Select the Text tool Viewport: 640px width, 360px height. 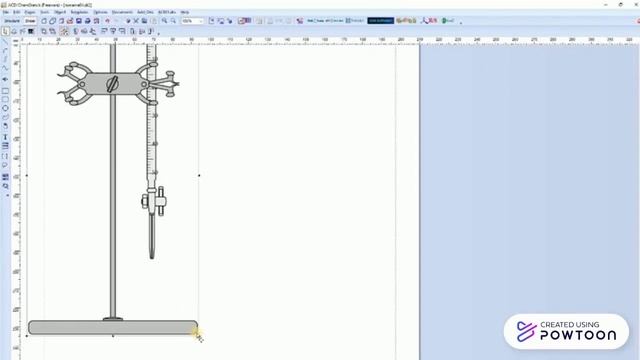click(x=5, y=137)
